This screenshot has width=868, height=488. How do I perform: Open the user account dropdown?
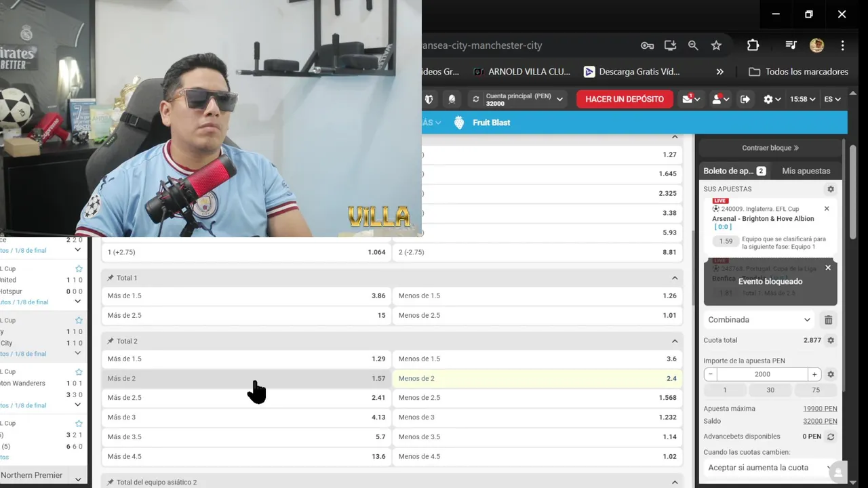pyautogui.click(x=719, y=99)
